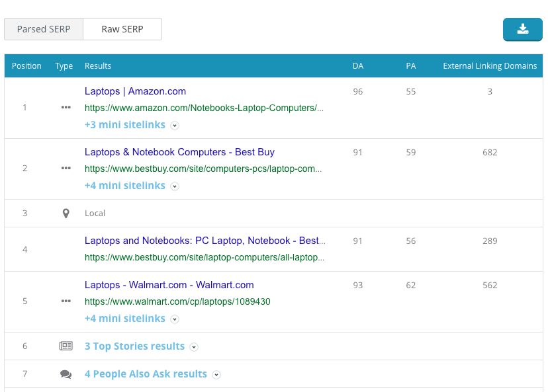Click the People Also Ask speech bubble icon
The image size is (548, 392).
click(x=66, y=373)
